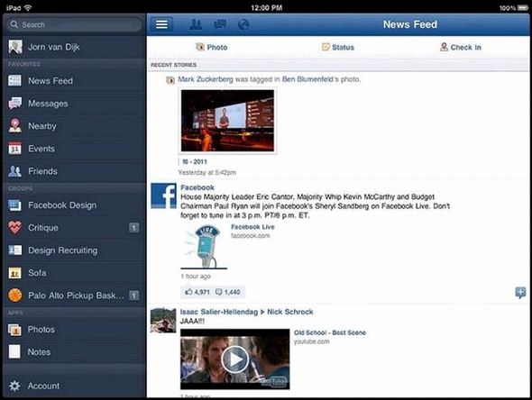Click the Wi-Fi indicator in status bar
Image resolution: width=532 pixels, height=400 pixels.
click(x=29, y=7)
